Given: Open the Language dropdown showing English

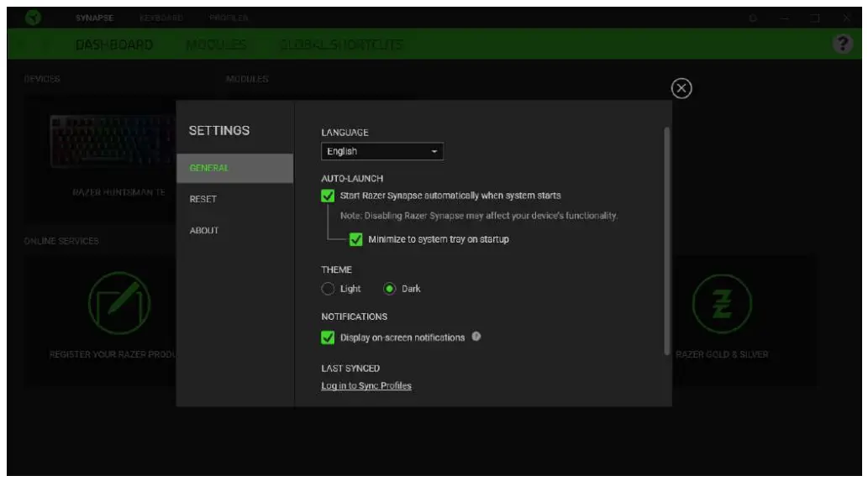Looking at the screenshot, I should coord(382,152).
